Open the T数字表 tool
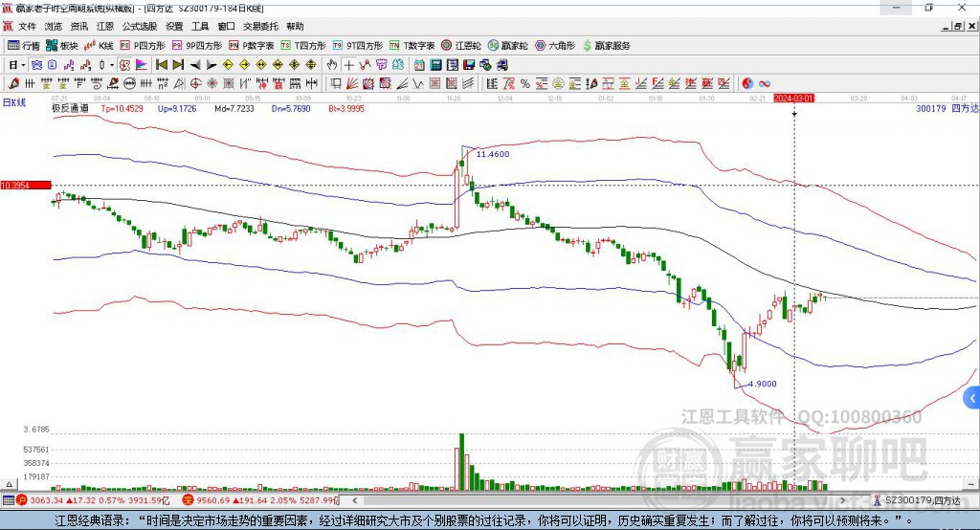Screen dimensions: 980x530 (x=412, y=46)
